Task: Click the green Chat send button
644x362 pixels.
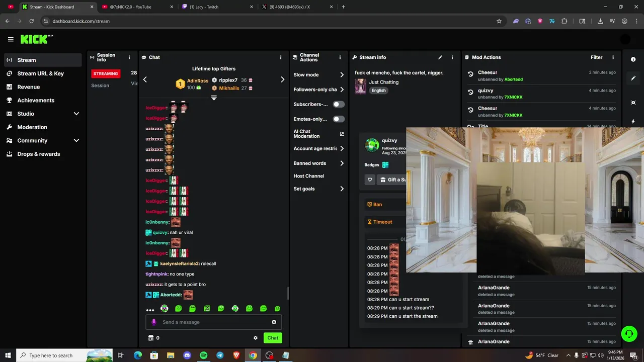Action: pyautogui.click(x=273, y=338)
